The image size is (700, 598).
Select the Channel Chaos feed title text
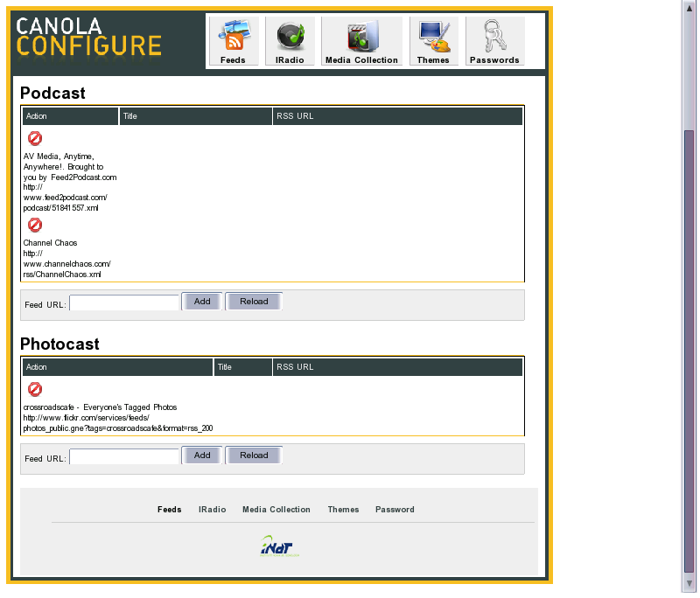click(x=50, y=243)
